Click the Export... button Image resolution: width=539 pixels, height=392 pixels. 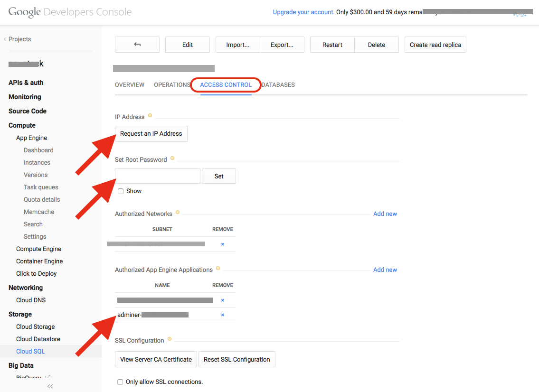point(282,45)
